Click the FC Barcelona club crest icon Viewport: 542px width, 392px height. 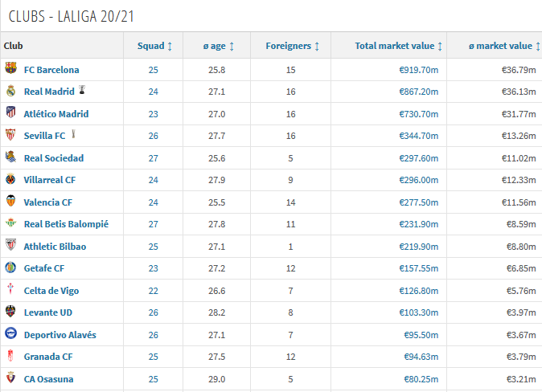[x=10, y=70]
